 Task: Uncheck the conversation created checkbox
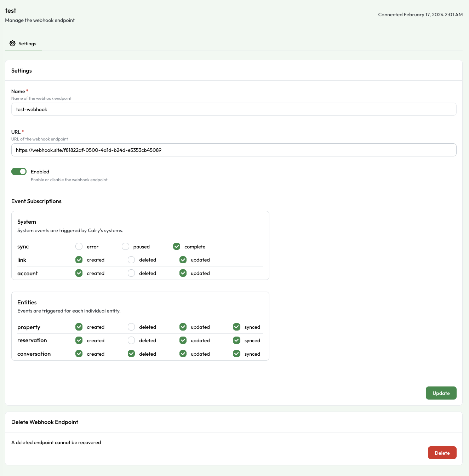point(79,354)
